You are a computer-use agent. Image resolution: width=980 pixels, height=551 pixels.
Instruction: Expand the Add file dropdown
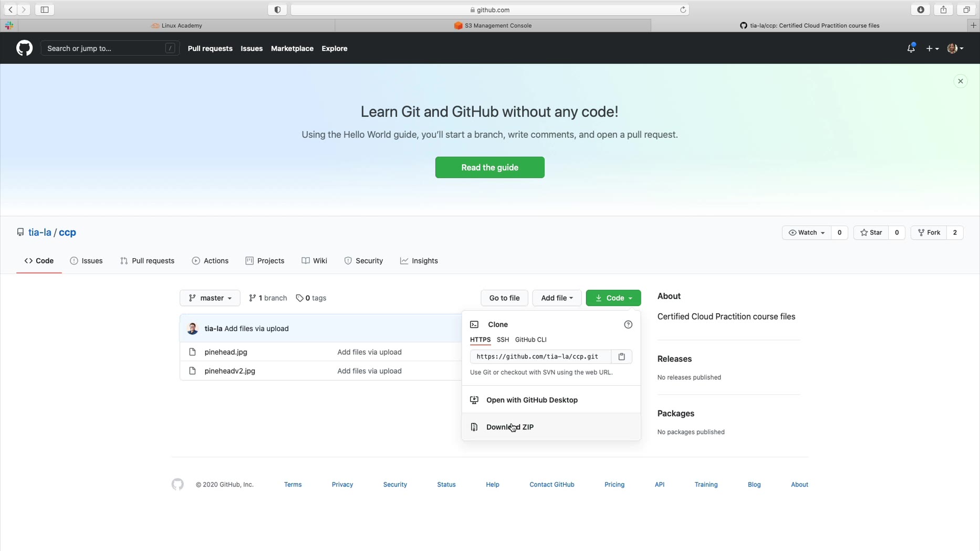tap(557, 298)
